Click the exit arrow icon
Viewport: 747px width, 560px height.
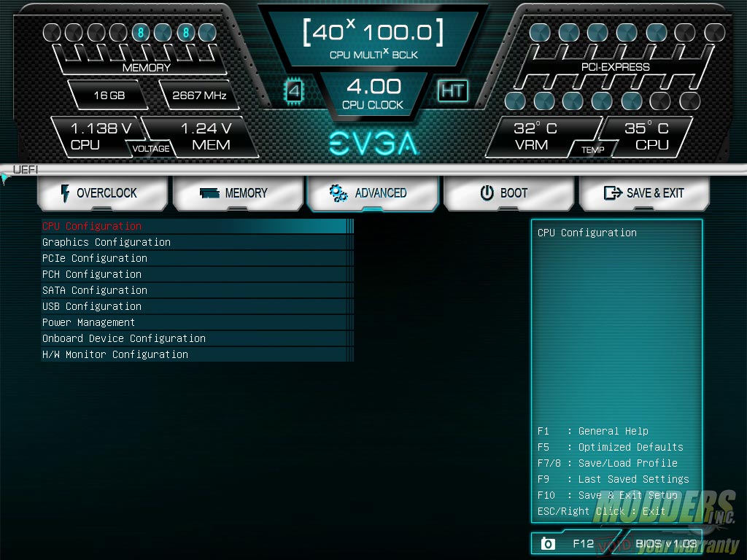click(613, 192)
